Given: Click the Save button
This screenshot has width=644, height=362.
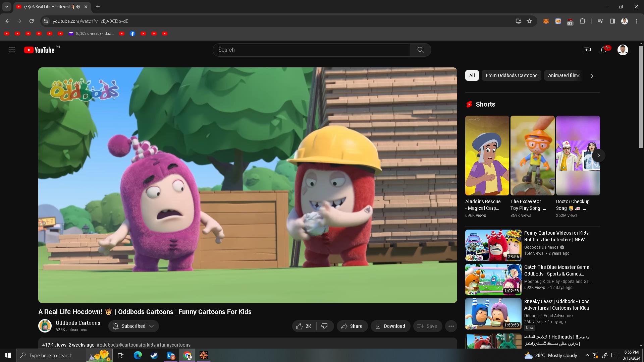Looking at the screenshot, I should coord(427,326).
